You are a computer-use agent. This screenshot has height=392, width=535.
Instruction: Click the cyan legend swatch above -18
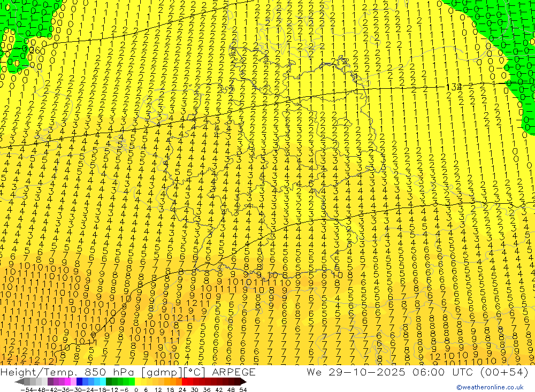click(x=103, y=382)
